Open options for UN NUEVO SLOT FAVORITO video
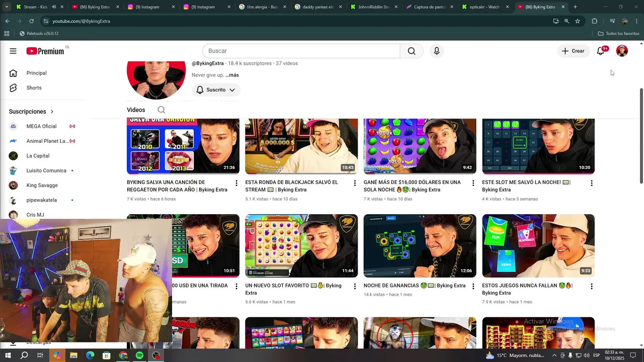The width and height of the screenshot is (644, 362). click(355, 286)
